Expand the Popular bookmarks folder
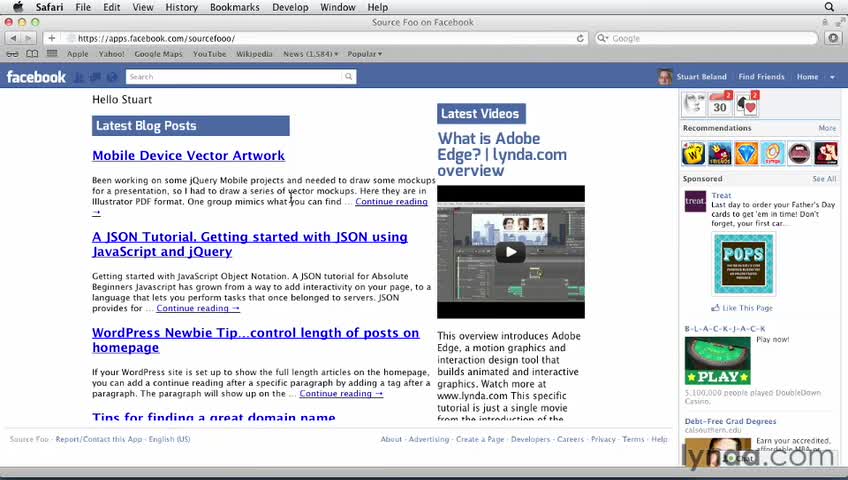Screen dimensions: 848x480 click(365, 54)
